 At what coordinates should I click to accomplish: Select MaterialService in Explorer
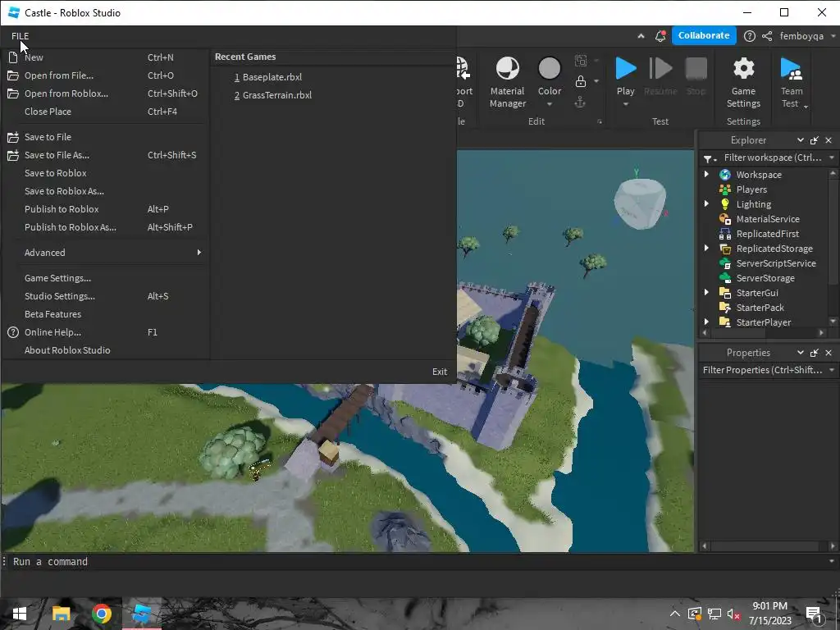(x=768, y=218)
